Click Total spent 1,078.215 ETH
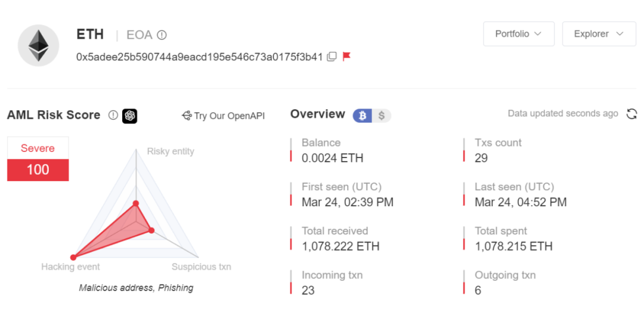Image resolution: width=644 pixels, height=313 pixels. (x=513, y=246)
